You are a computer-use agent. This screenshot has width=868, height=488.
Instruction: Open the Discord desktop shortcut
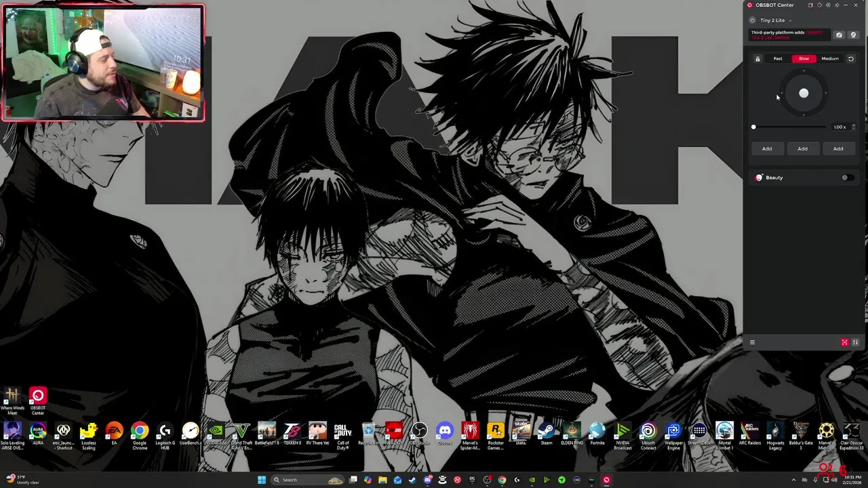pos(445,434)
